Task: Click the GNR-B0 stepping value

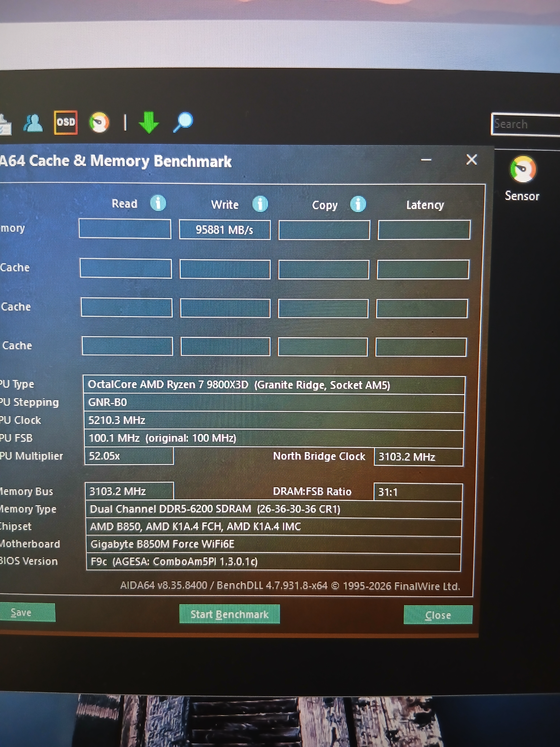Action: (108, 402)
